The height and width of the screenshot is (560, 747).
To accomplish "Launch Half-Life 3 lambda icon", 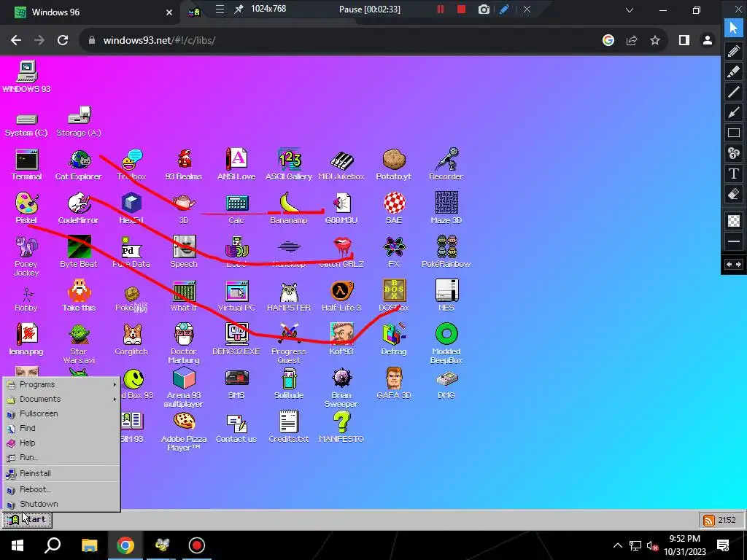I will pos(341,296).
